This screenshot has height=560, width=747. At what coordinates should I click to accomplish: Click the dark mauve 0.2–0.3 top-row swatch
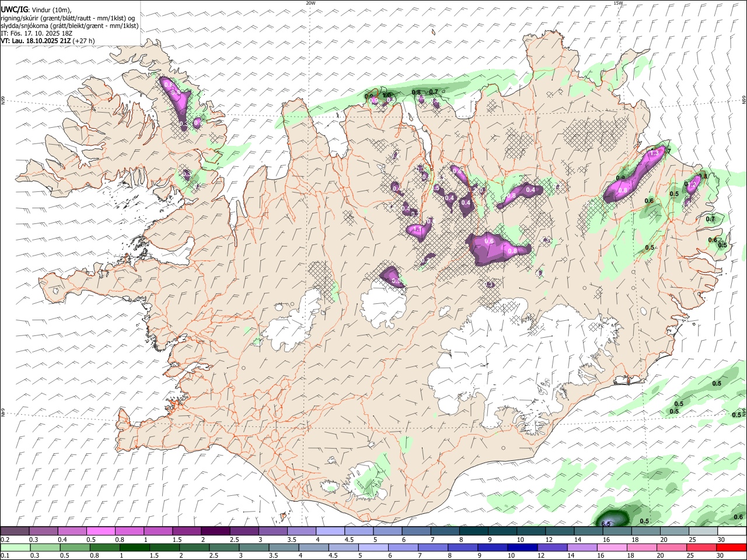[15, 531]
